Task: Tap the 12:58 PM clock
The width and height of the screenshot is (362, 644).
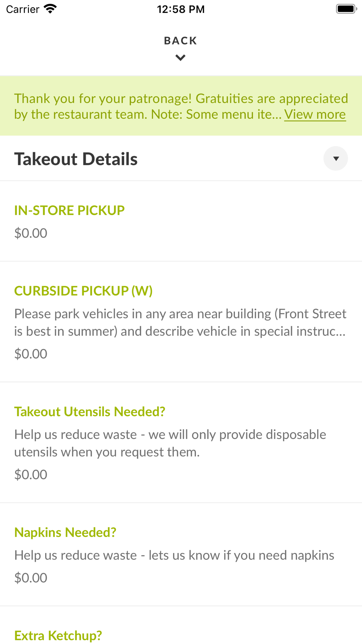Action: tap(181, 9)
